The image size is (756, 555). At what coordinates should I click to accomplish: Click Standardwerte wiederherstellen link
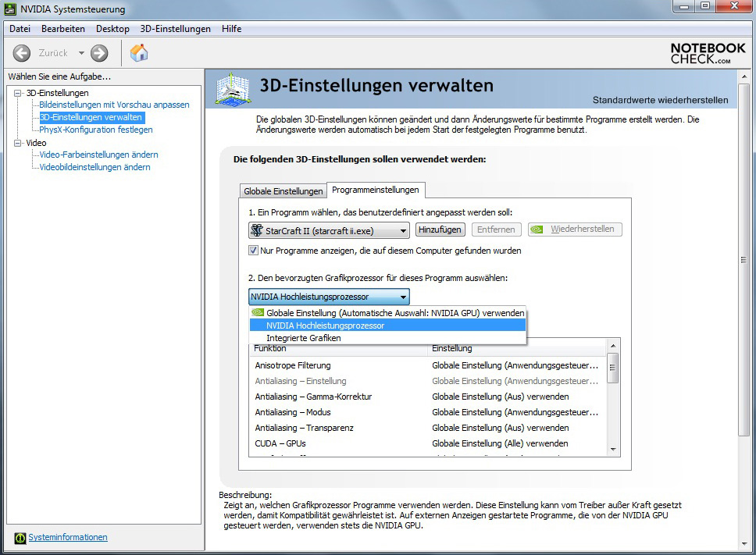coord(661,100)
